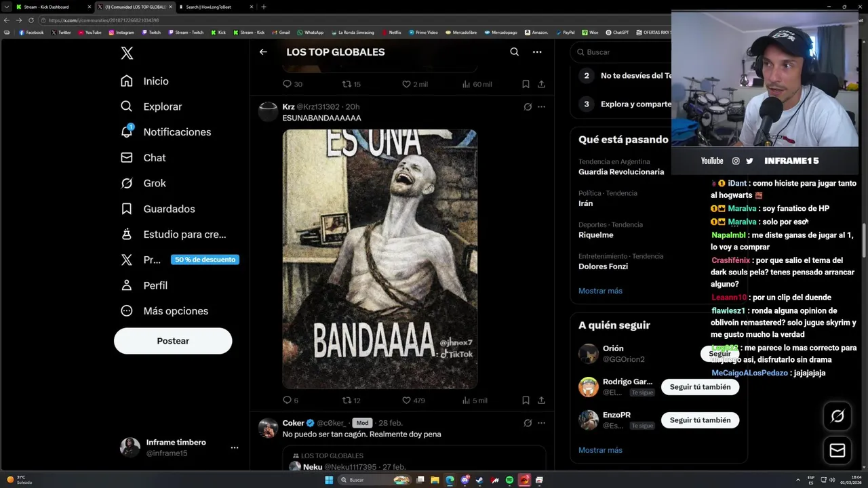Go back with the arrow beside LOS TOP GLOBALES

[x=263, y=52]
